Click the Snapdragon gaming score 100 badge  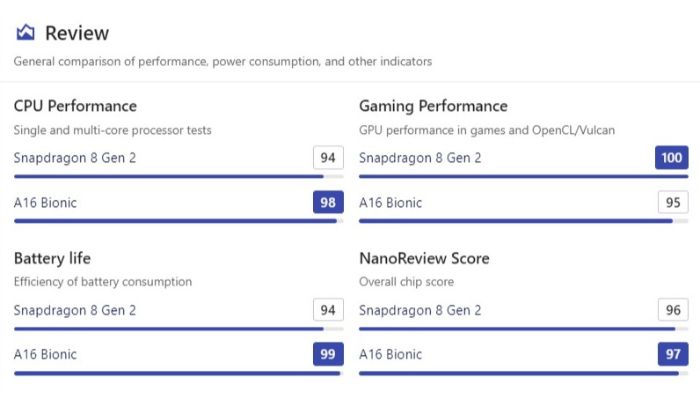point(671,157)
